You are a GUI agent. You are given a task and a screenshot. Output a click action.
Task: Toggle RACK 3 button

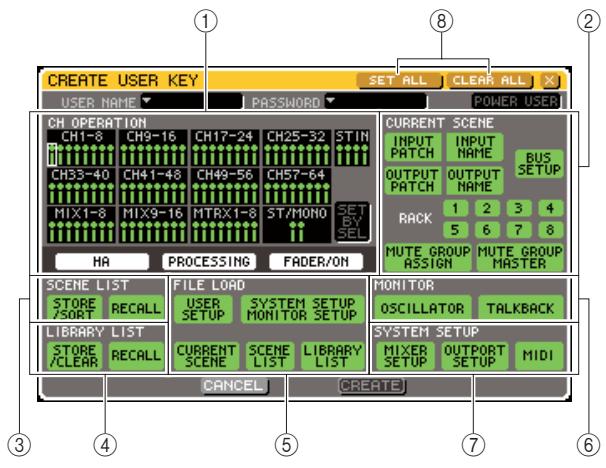pyautogui.click(x=519, y=208)
